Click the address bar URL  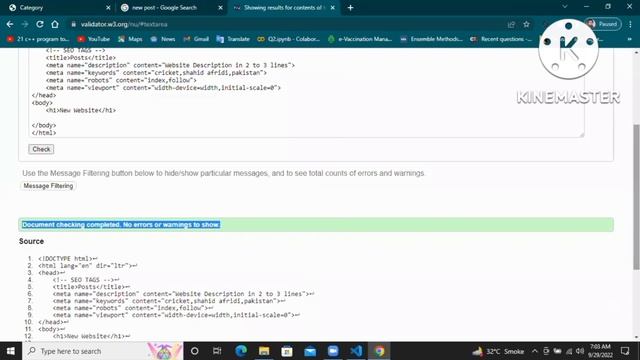(124, 24)
